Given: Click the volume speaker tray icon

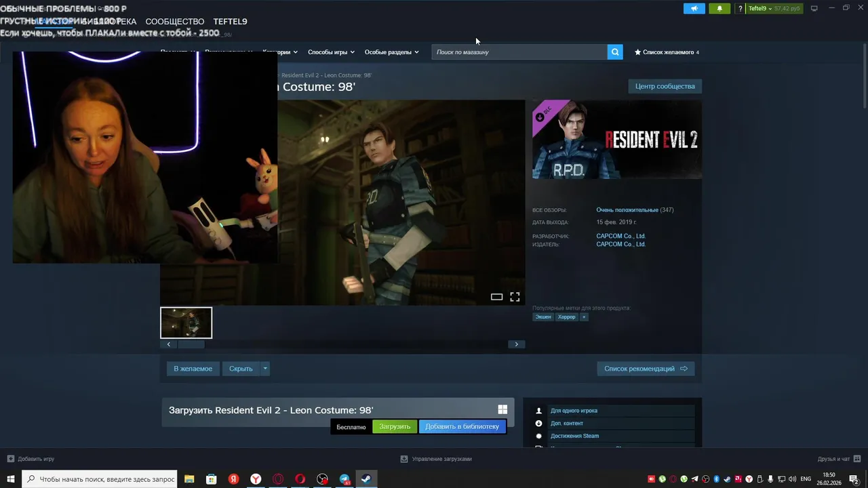Looking at the screenshot, I should pyautogui.click(x=793, y=479).
